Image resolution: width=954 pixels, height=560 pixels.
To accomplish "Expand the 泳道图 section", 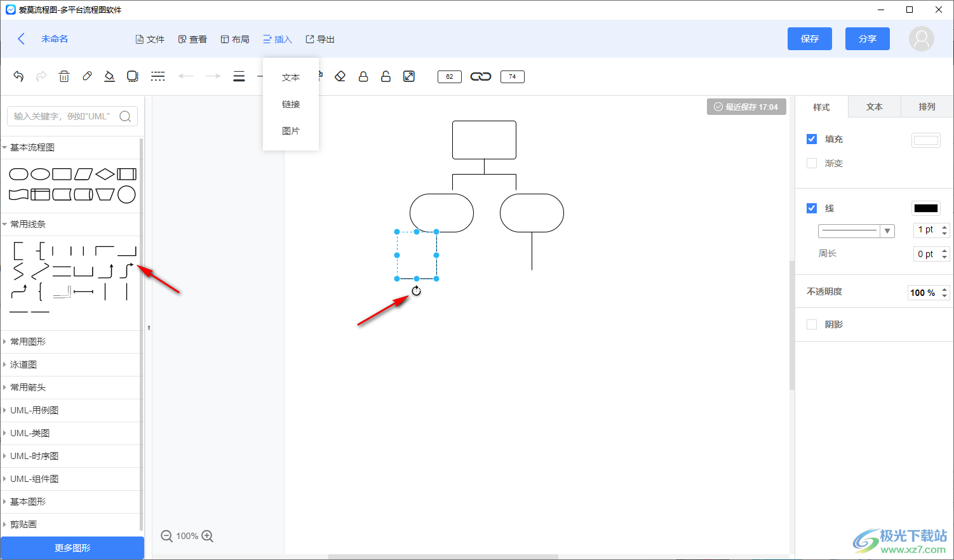I will [x=70, y=364].
